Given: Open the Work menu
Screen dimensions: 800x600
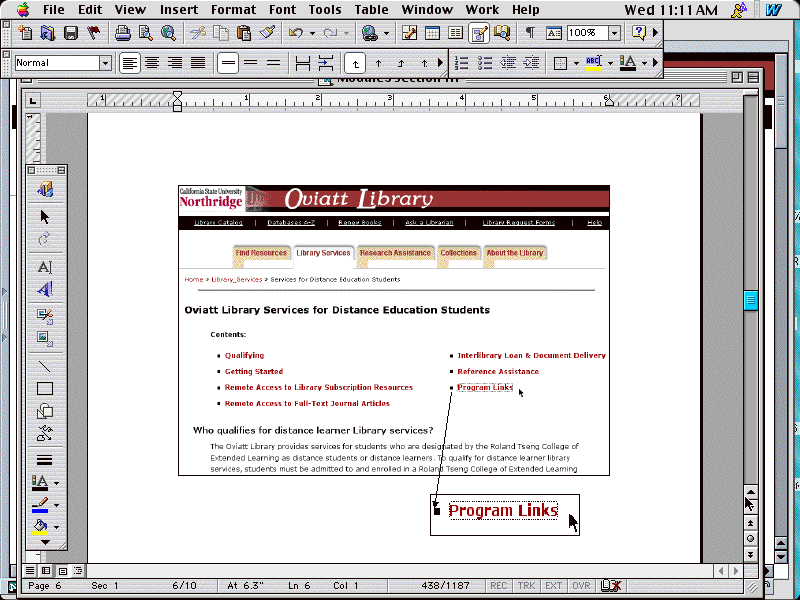Looking at the screenshot, I should (482, 10).
